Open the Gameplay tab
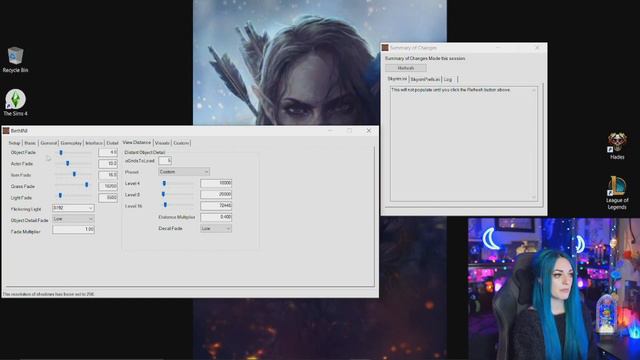640x360 pixels. point(71,143)
